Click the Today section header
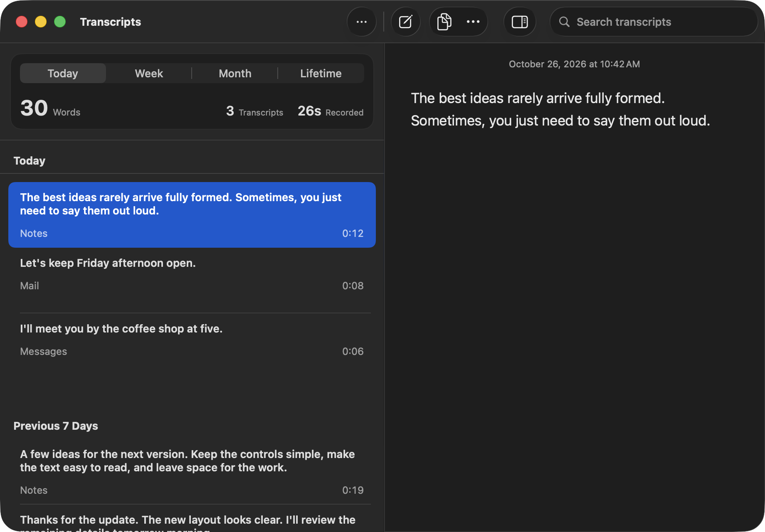The height and width of the screenshot is (532, 765). (x=29, y=161)
